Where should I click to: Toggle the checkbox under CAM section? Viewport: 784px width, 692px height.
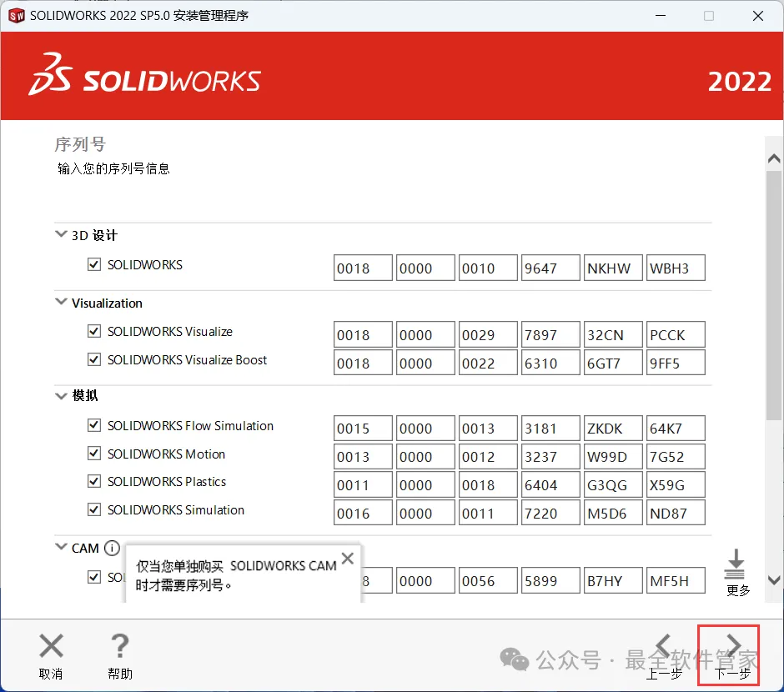[94, 577]
